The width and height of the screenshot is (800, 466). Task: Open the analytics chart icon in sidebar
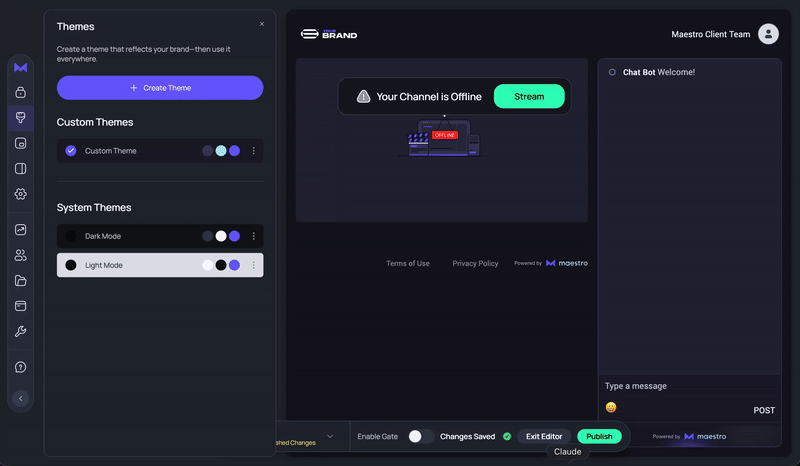(x=20, y=230)
